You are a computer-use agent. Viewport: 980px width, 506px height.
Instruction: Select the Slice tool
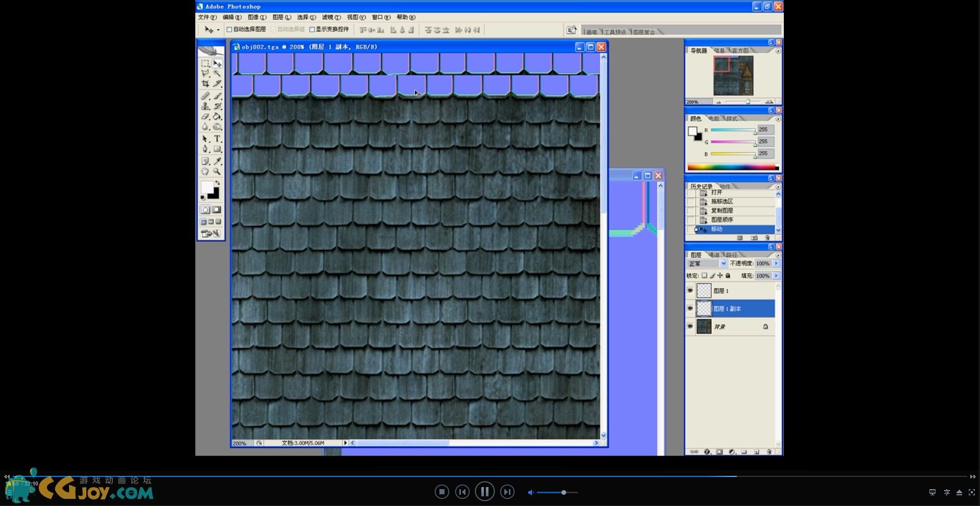[217, 83]
